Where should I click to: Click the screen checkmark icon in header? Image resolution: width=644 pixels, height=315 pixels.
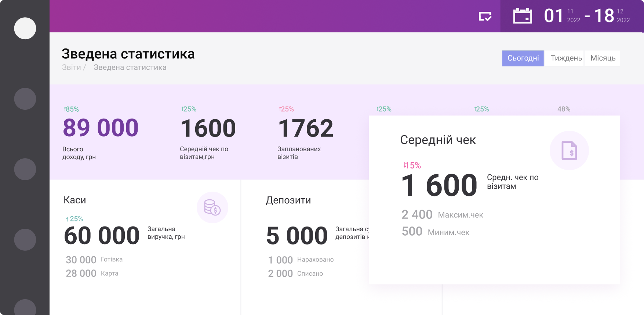[485, 16]
